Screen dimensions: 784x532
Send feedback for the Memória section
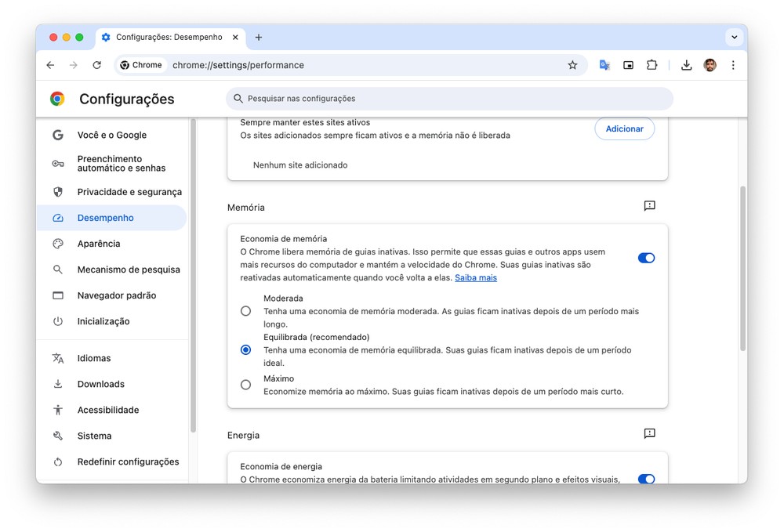click(649, 206)
